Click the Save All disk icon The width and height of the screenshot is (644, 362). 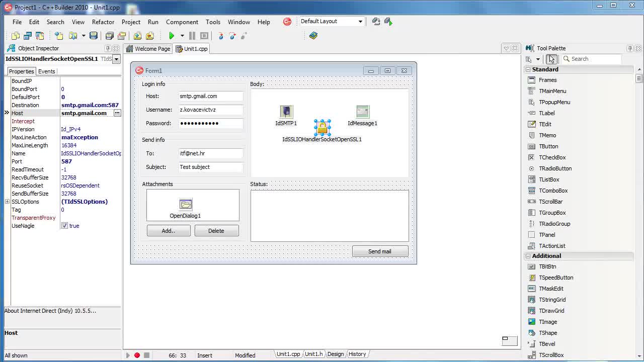tap(109, 36)
